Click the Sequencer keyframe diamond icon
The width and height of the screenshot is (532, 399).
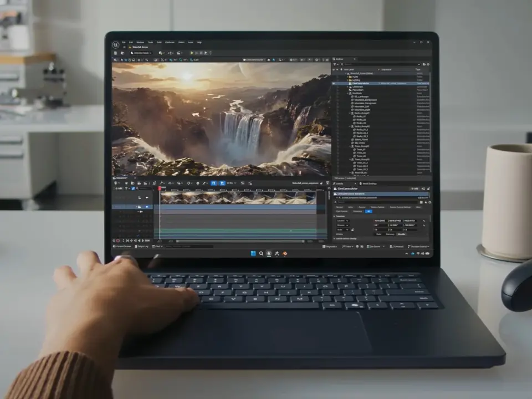tap(188, 183)
